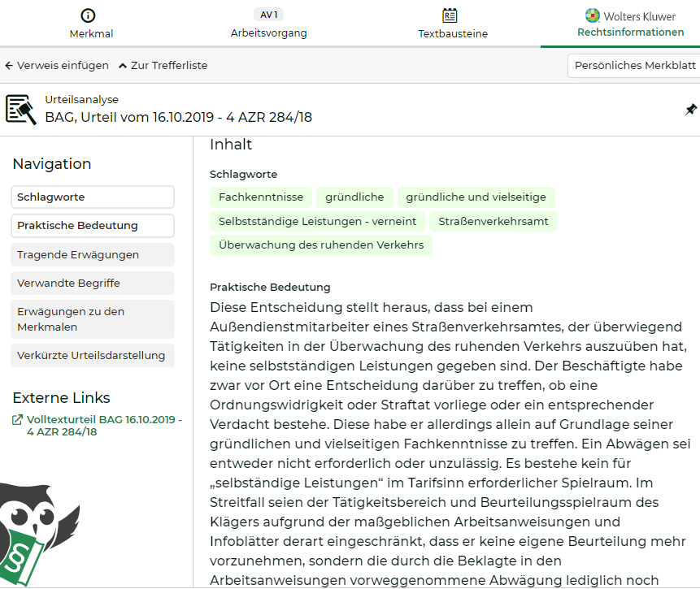Click the Persönliches Merkblatt button

point(633,65)
